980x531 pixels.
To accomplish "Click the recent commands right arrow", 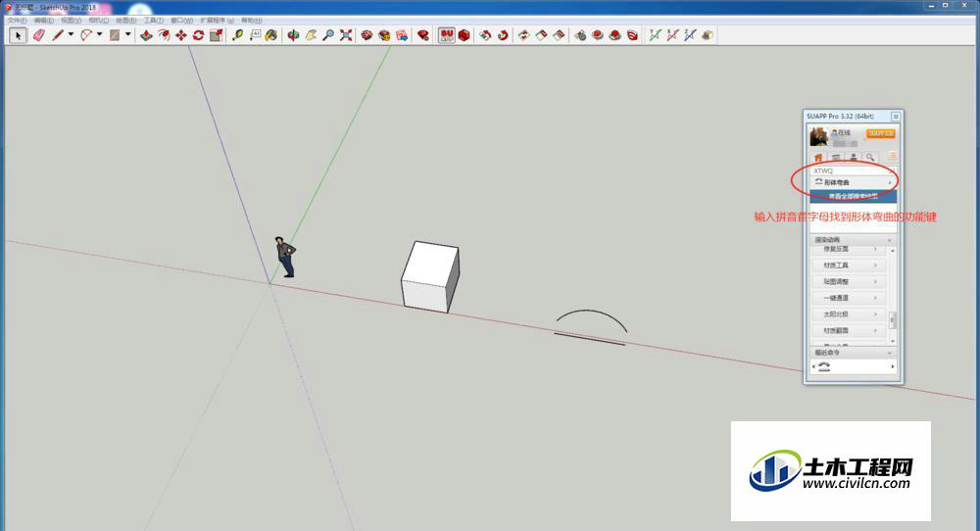I will (x=893, y=366).
